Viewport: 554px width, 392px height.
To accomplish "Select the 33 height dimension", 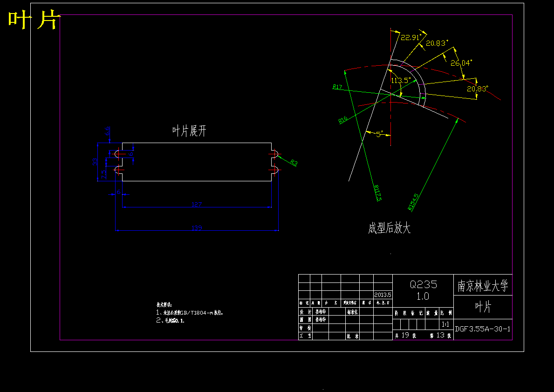I will pyautogui.click(x=95, y=162).
